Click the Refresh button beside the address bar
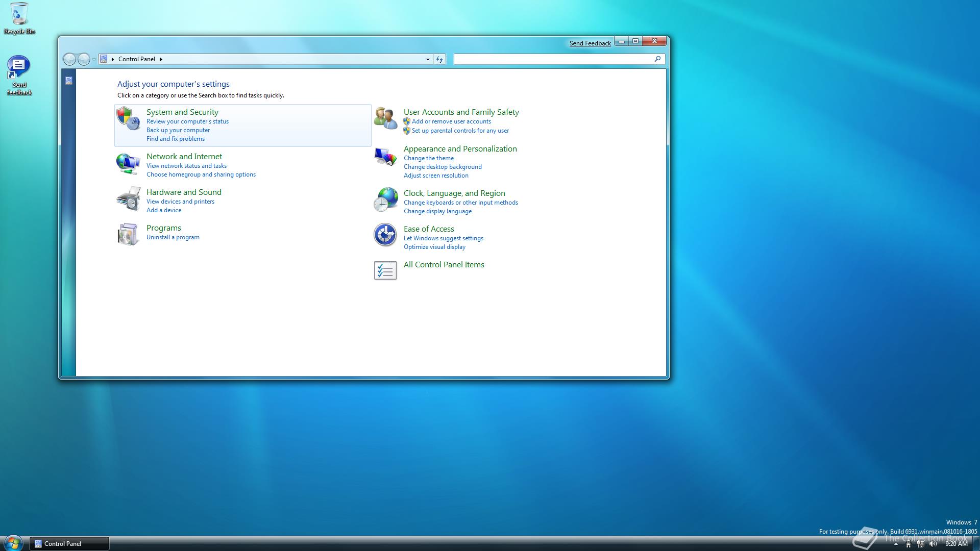This screenshot has height=551, width=980. 439,59
